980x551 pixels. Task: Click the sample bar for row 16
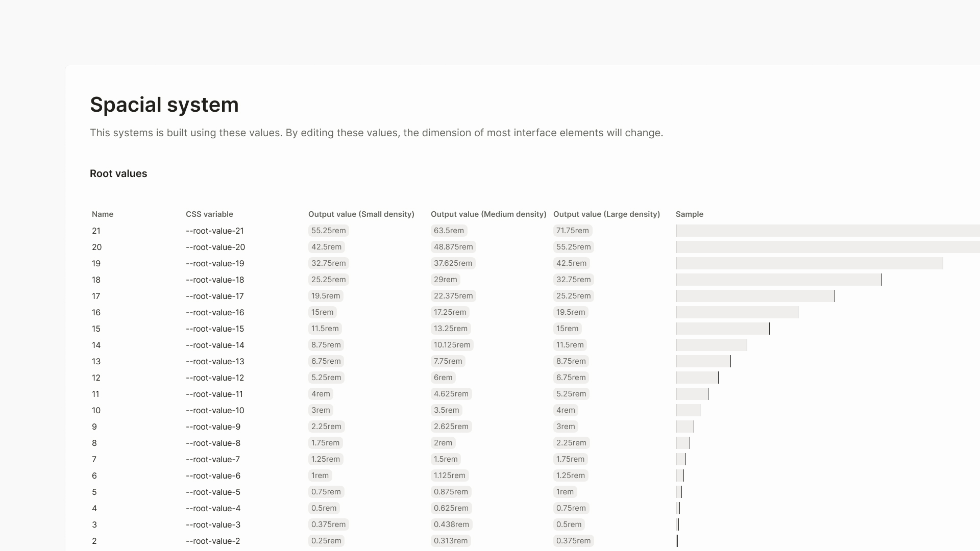(737, 312)
